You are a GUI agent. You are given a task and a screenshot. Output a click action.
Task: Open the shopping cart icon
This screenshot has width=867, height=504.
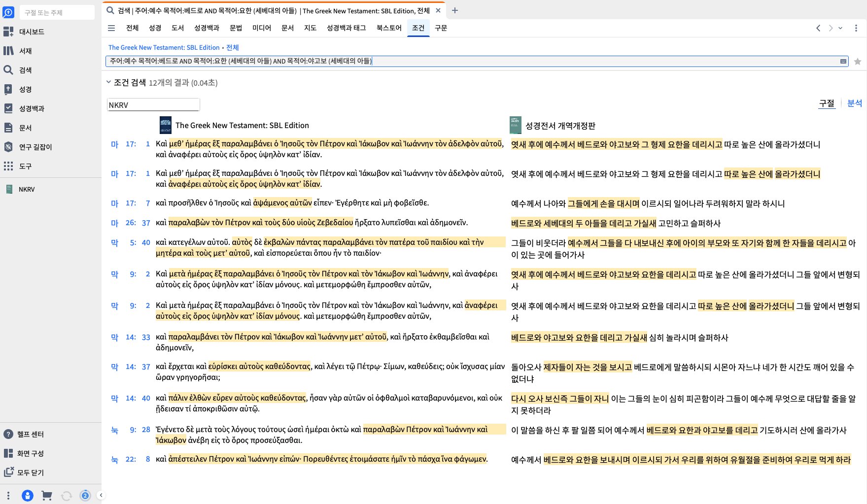(x=47, y=496)
